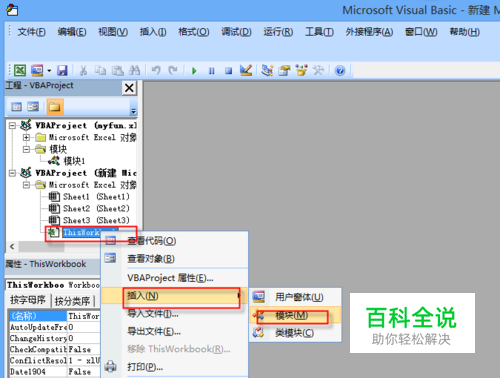Open the 帮助(H) menu
Image resolution: width=500 pixels, height=378 pixels.
pos(464,32)
